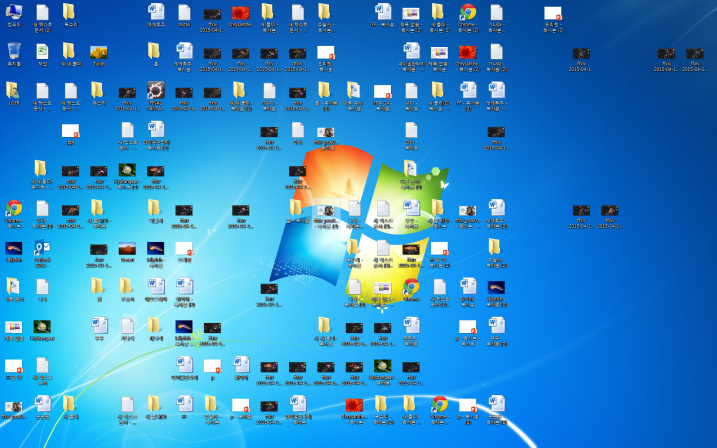Launch the Google Chrome shortcut on the left edge
717x448 pixels.
click(x=14, y=208)
